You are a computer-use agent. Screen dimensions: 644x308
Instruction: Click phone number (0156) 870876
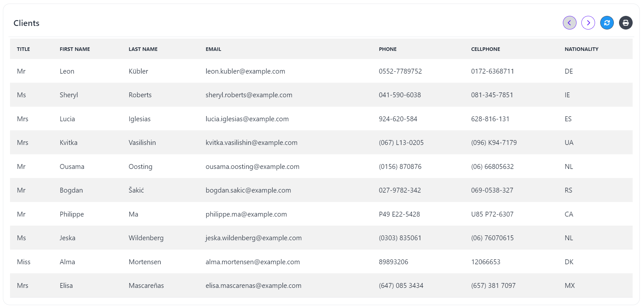pos(400,167)
